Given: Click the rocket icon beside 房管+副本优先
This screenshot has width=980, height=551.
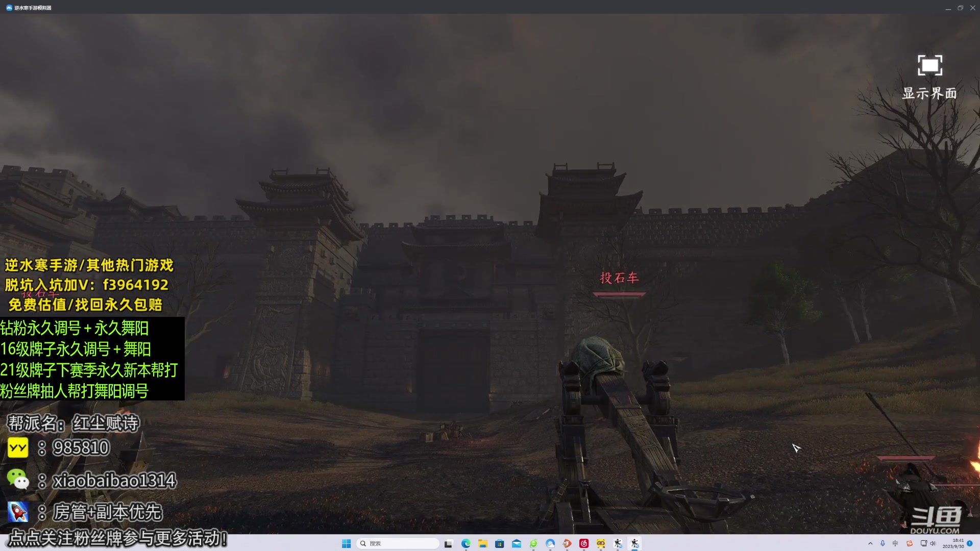Looking at the screenshot, I should (18, 512).
